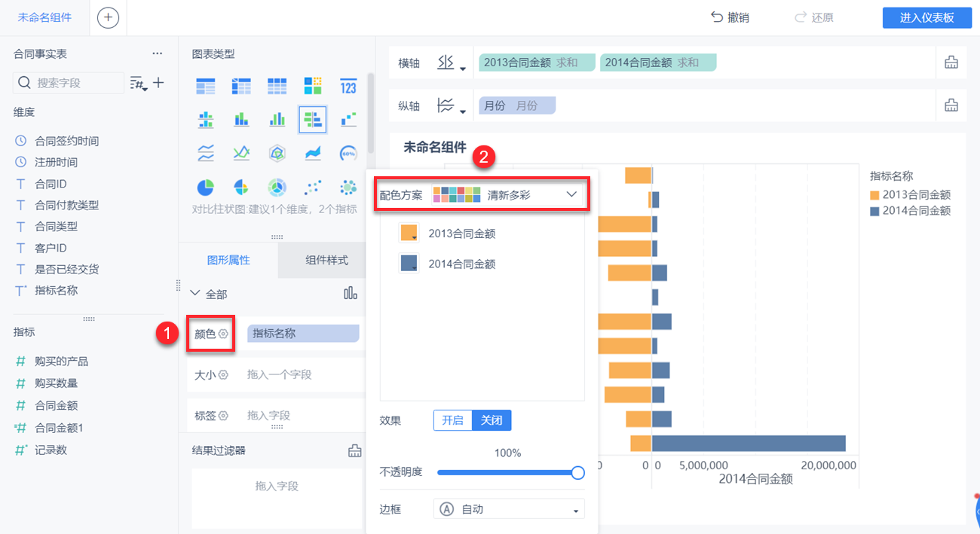Select the grouped table chart type

[x=206, y=86]
